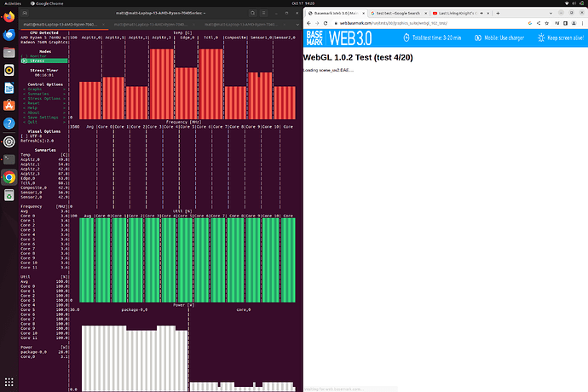The height and width of the screenshot is (392, 588).
Task: Switch to the second terminal tab
Action: (x=150, y=25)
